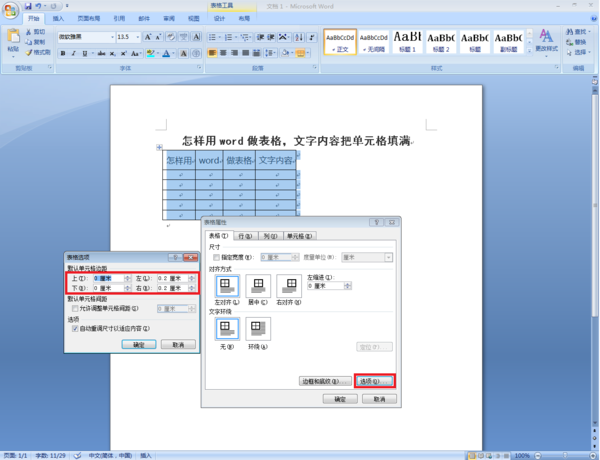This screenshot has width=600, height=460.
Task: Switch to the 插入 ribbon tab
Action: point(58,18)
